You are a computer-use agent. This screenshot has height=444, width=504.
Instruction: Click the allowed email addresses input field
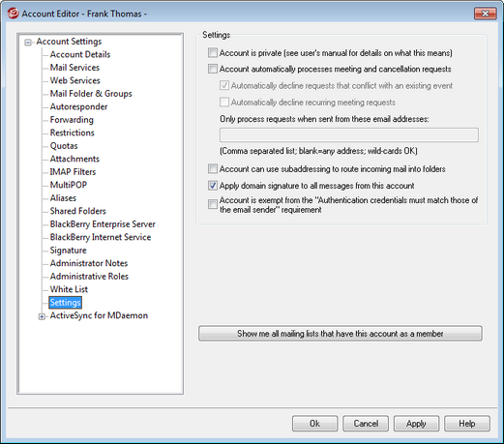click(349, 134)
